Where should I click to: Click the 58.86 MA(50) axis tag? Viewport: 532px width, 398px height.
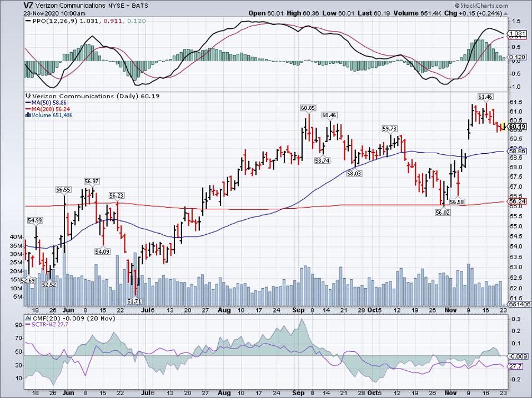(519, 151)
